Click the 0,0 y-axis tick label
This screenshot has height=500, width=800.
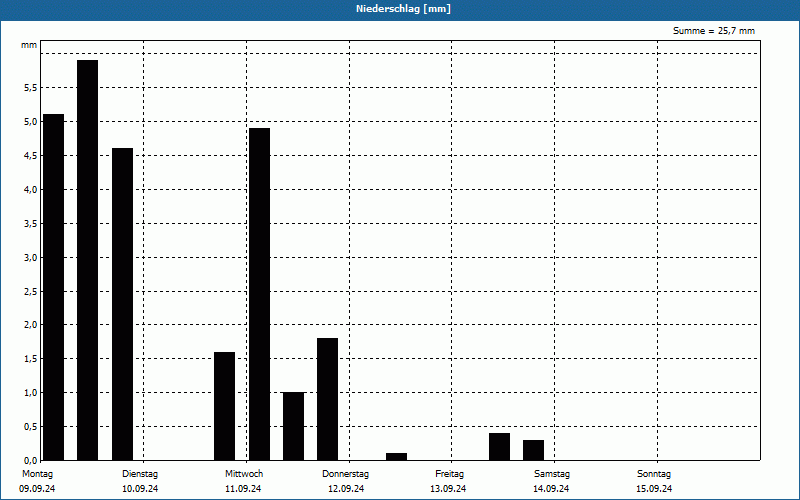click(x=31, y=461)
